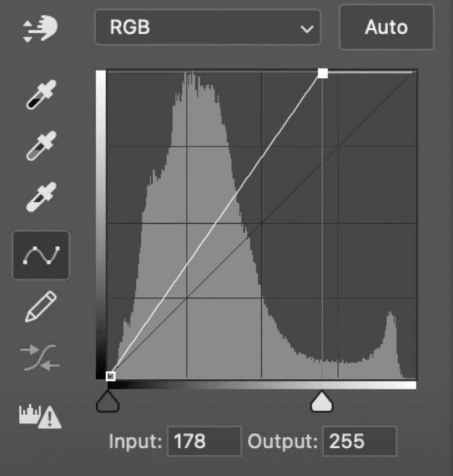Screen dimensions: 453x476
Task: Click the chevron arrow in the RGB selector
Action: tap(307, 29)
